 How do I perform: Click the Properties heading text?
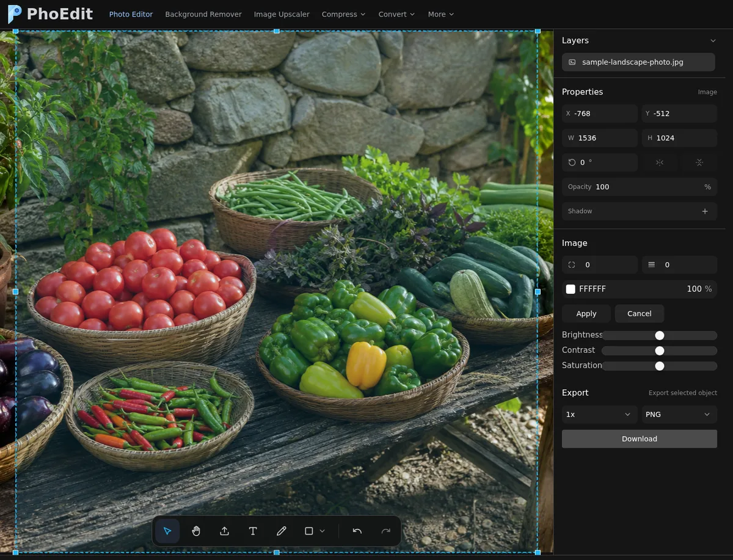(582, 92)
